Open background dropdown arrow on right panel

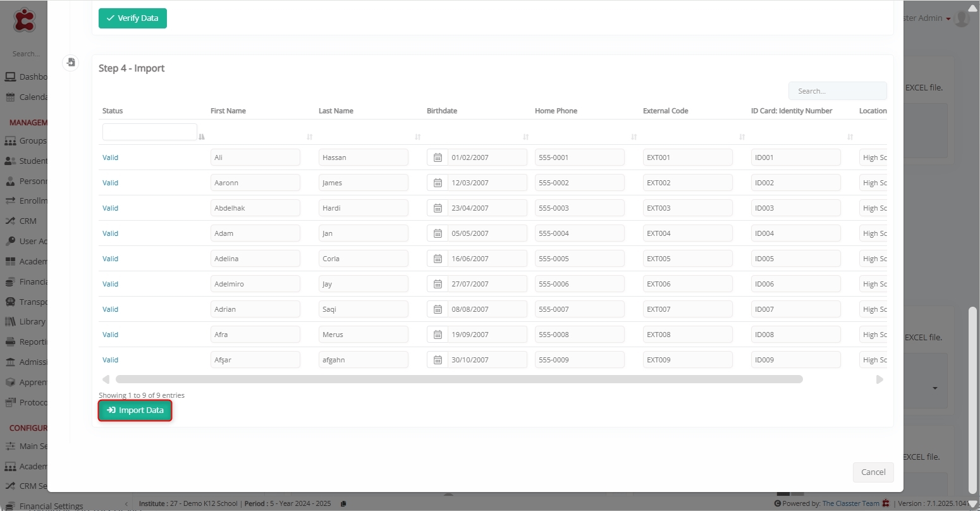pyautogui.click(x=935, y=388)
